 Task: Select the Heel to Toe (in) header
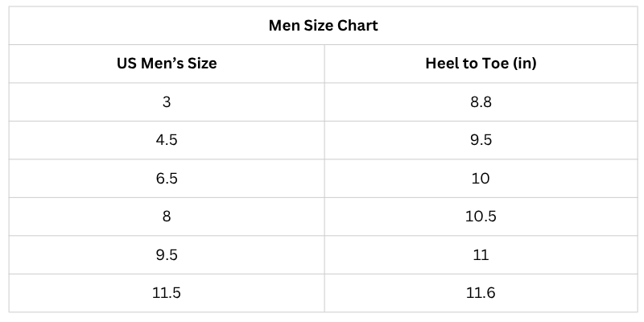481,64
